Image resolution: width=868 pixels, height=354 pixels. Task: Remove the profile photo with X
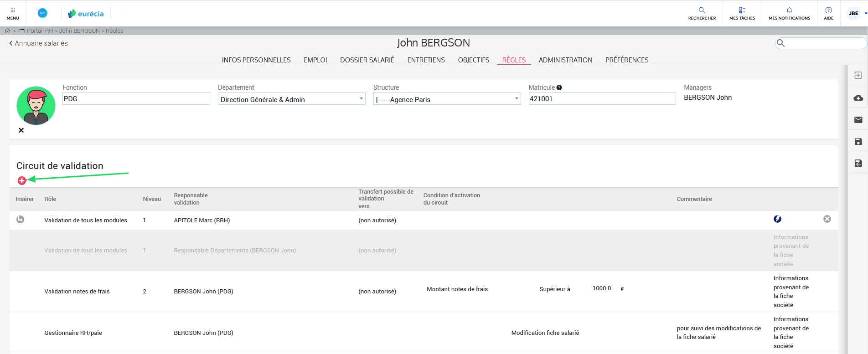click(21, 130)
